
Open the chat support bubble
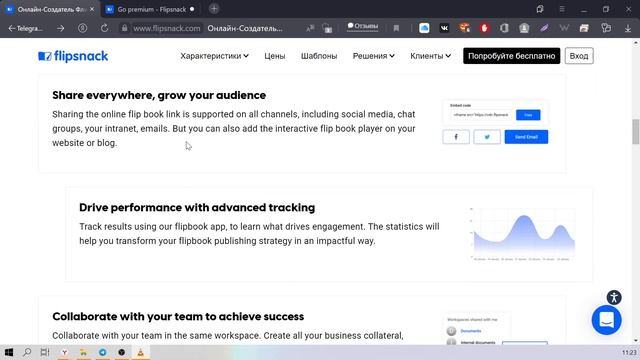pos(606,320)
